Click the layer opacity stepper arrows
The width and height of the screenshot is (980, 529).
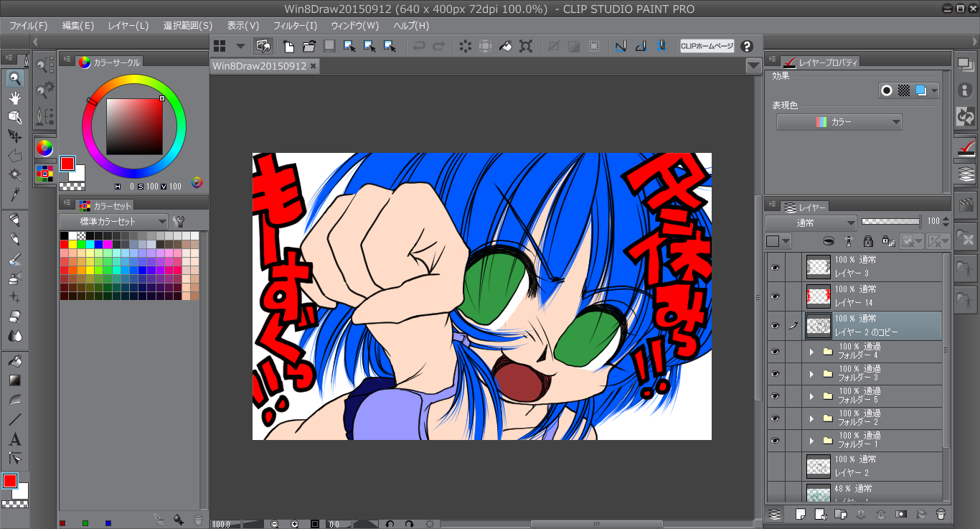coord(945,223)
